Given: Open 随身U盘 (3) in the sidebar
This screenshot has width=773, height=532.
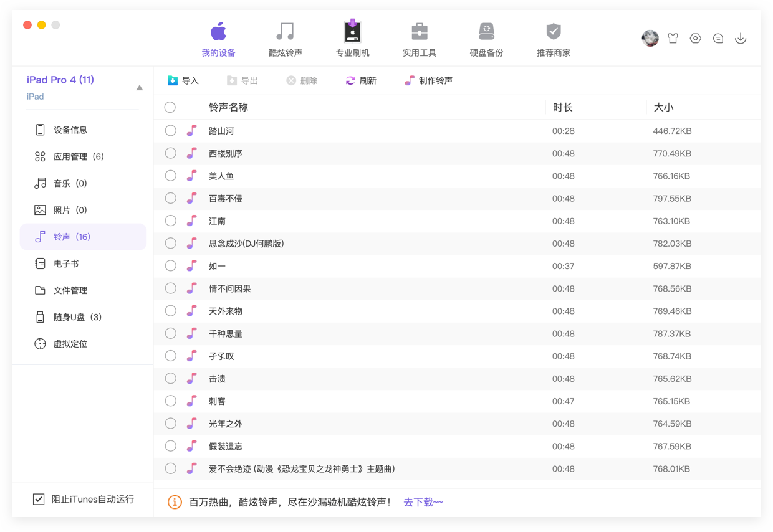Looking at the screenshot, I should pyautogui.click(x=84, y=317).
